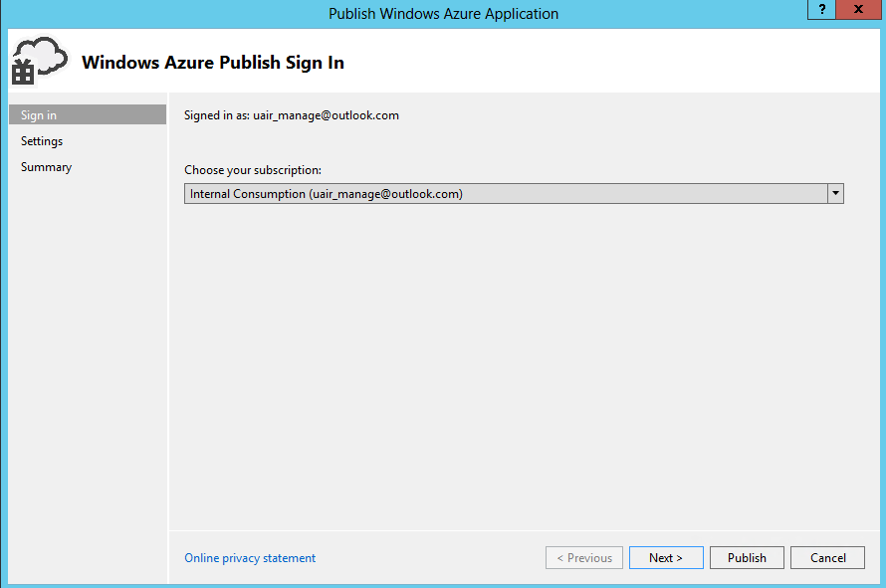Viewport: 886px width, 588px height.
Task: Click the help question mark button
Action: pyautogui.click(x=821, y=9)
